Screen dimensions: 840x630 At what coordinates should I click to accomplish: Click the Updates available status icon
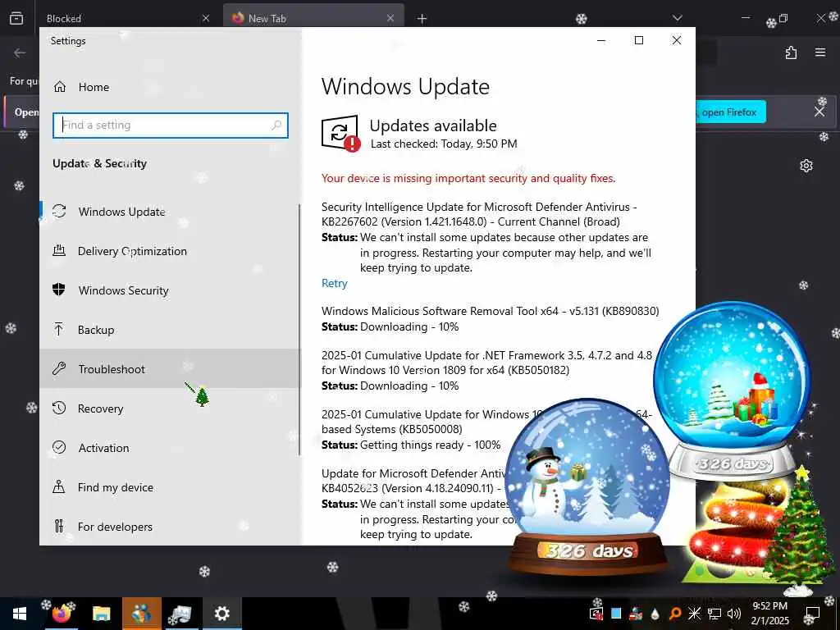tap(340, 134)
